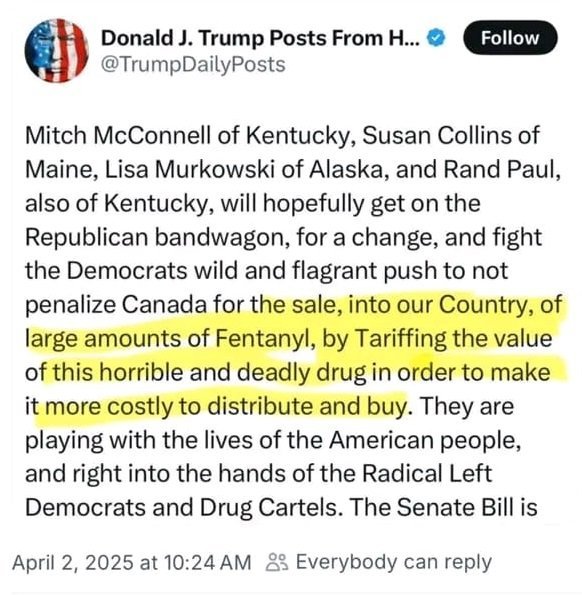The image size is (582, 595).
Task: Click the trailing text 'The Senate Bill is'
Action: coord(443,507)
